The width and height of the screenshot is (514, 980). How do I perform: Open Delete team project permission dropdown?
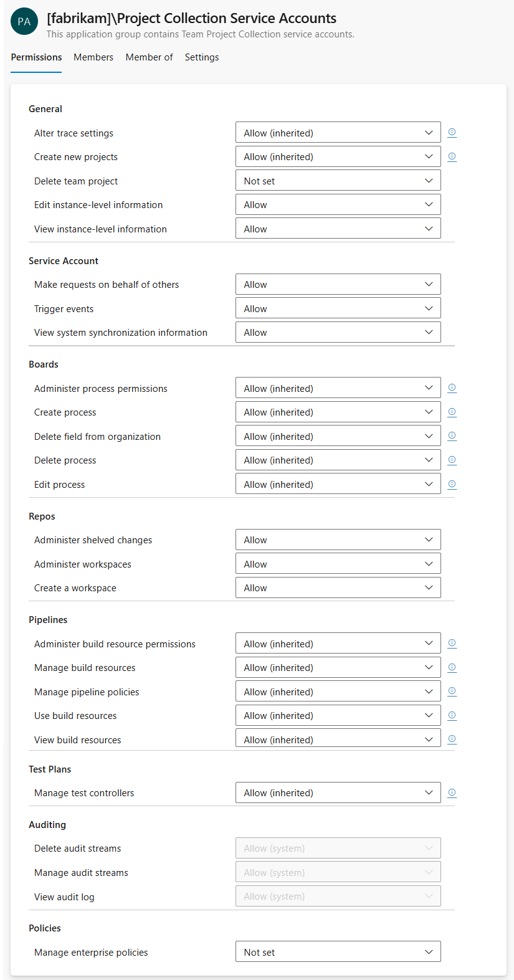pyautogui.click(x=338, y=181)
